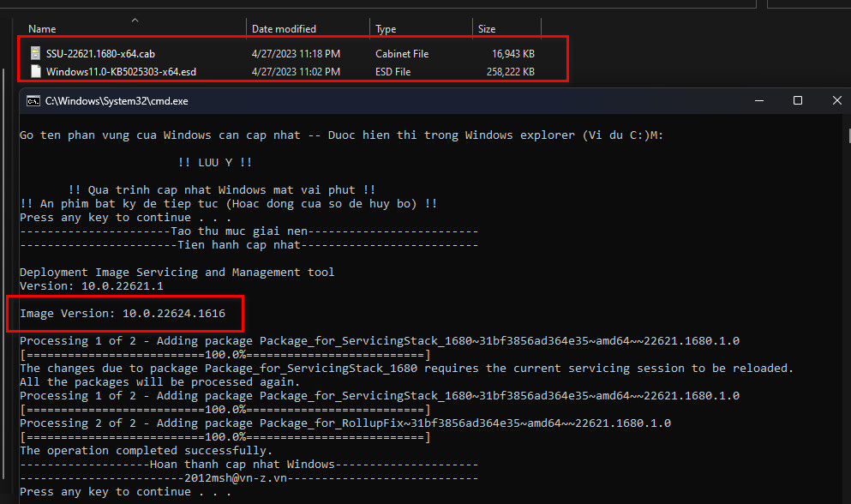The width and height of the screenshot is (851, 504).
Task: Close the cmd.exe window
Action: point(837,100)
